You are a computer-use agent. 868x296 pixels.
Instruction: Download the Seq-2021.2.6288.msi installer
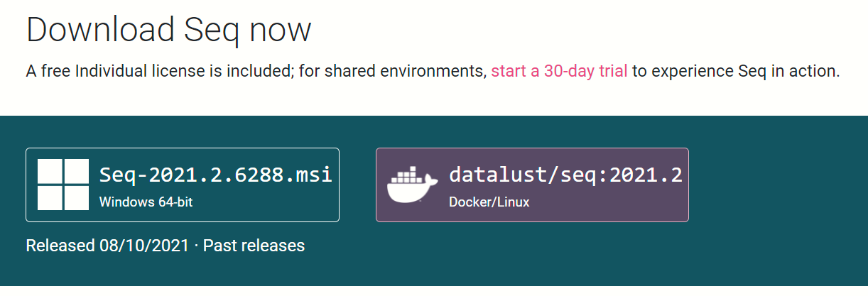pyautogui.click(x=183, y=185)
